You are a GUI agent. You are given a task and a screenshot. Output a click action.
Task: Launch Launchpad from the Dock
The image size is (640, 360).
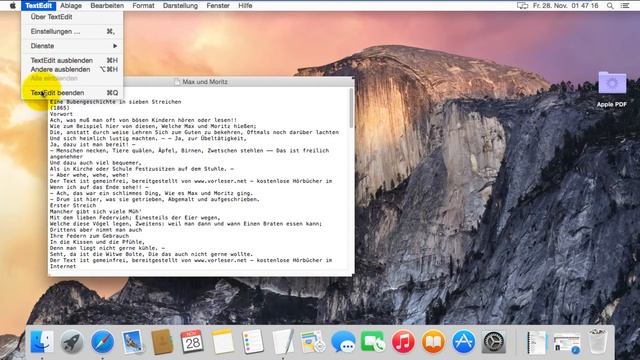(72, 342)
